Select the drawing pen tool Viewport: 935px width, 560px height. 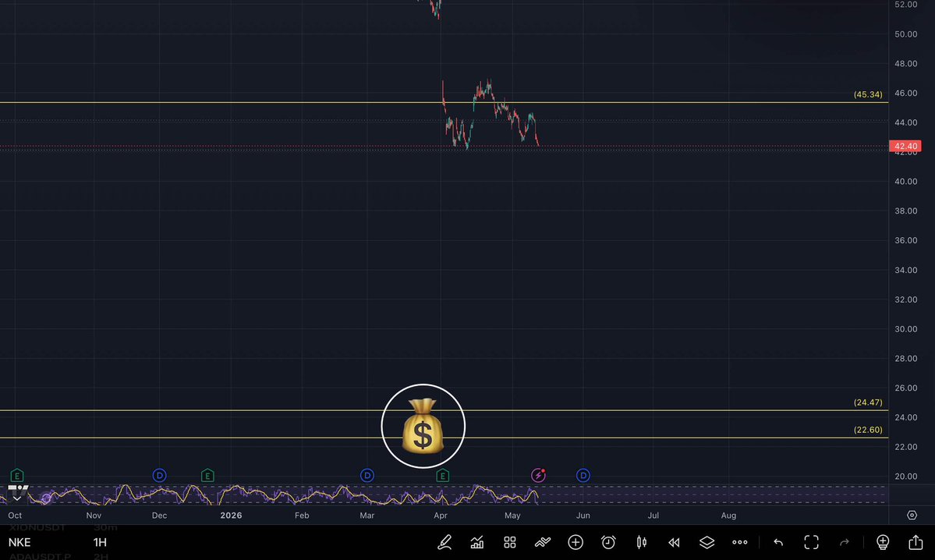point(444,542)
